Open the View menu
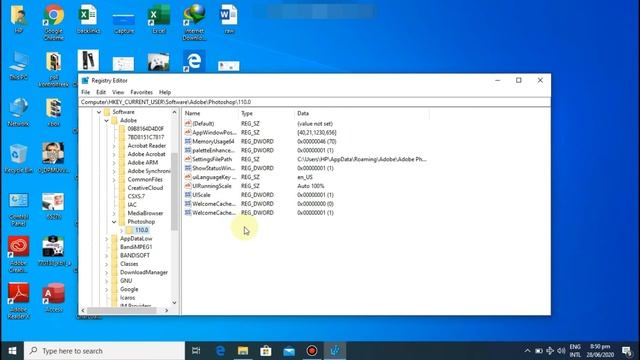 tap(118, 92)
